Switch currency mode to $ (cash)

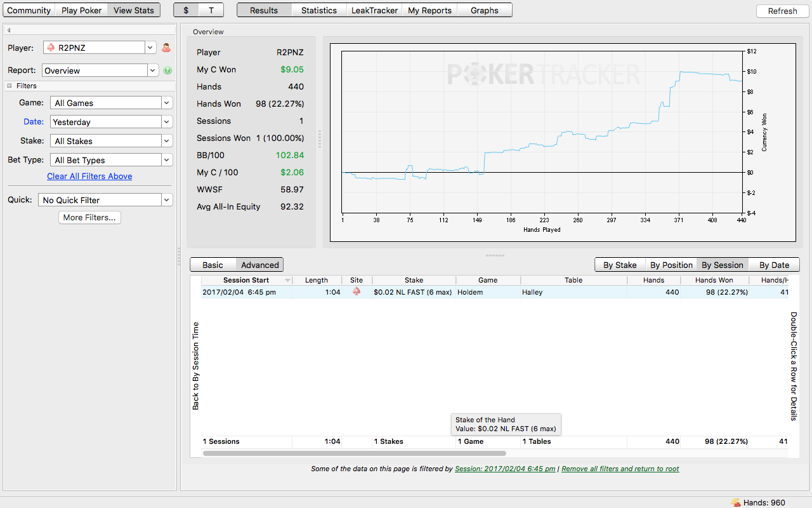(x=186, y=10)
